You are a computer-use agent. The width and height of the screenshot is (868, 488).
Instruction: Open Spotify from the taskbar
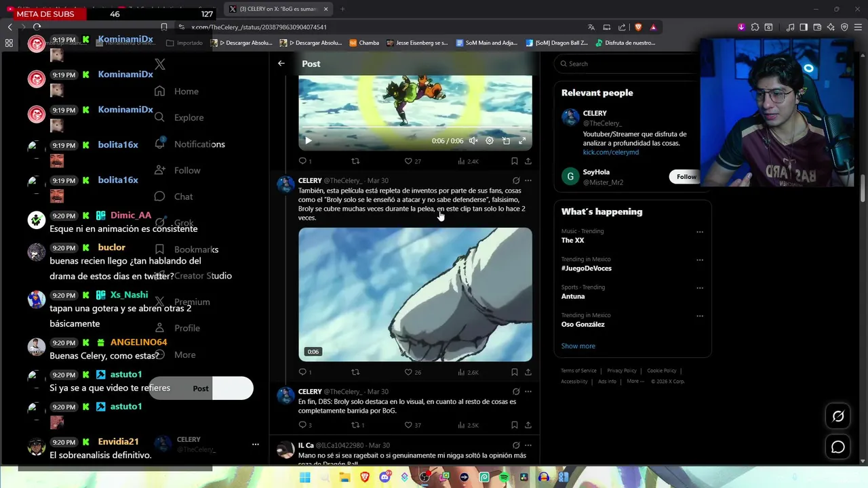tap(504, 477)
